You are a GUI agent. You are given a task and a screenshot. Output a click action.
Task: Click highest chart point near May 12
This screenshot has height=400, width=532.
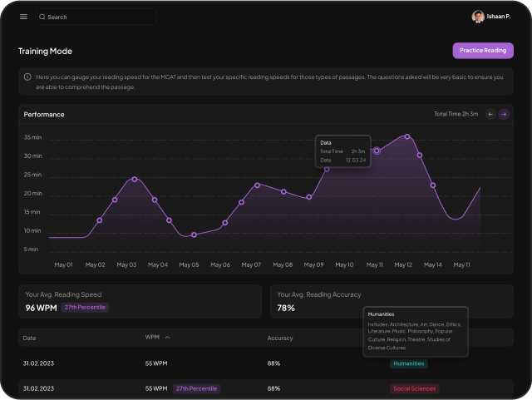tap(407, 136)
